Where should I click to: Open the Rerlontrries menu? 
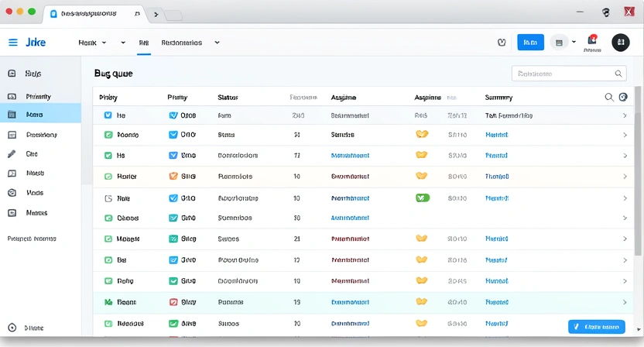click(x=190, y=43)
